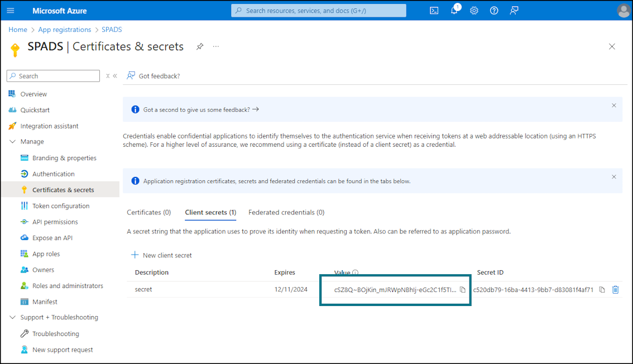Collapse the sidebar with double chevron
Screen dimensions: 633x364
pyautogui.click(x=115, y=76)
